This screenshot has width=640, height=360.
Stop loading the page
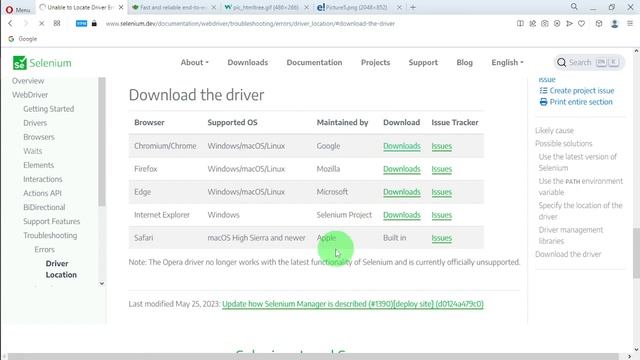point(41,24)
